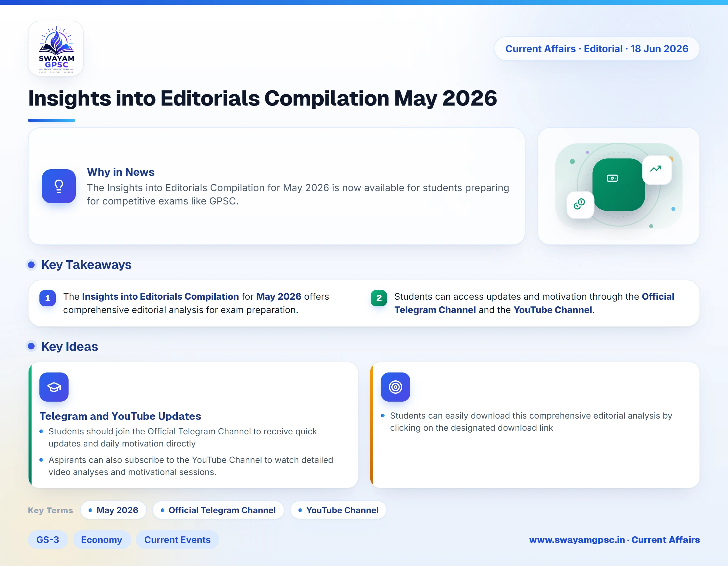Screen dimensions: 728x566
Task: Open the www.swayamgpsc.in footer link
Action: [614, 540]
